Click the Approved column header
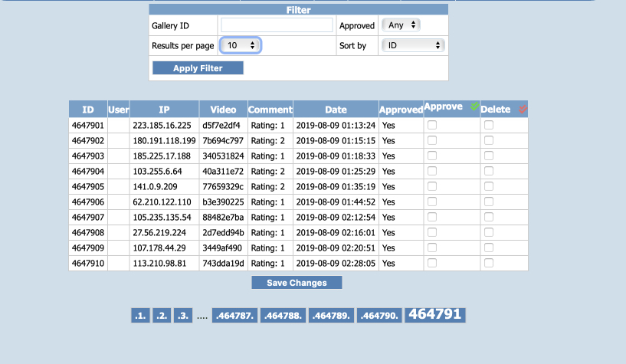 pos(401,110)
